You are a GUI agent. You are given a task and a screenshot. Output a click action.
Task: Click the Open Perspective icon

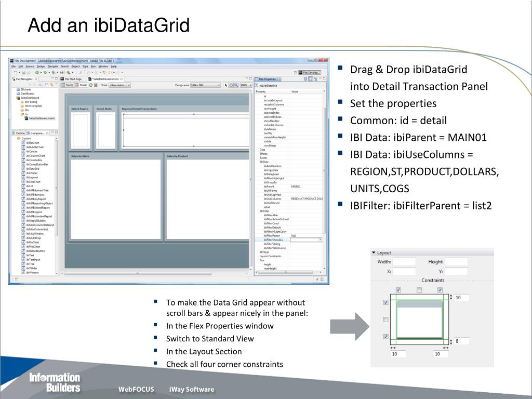295,73
